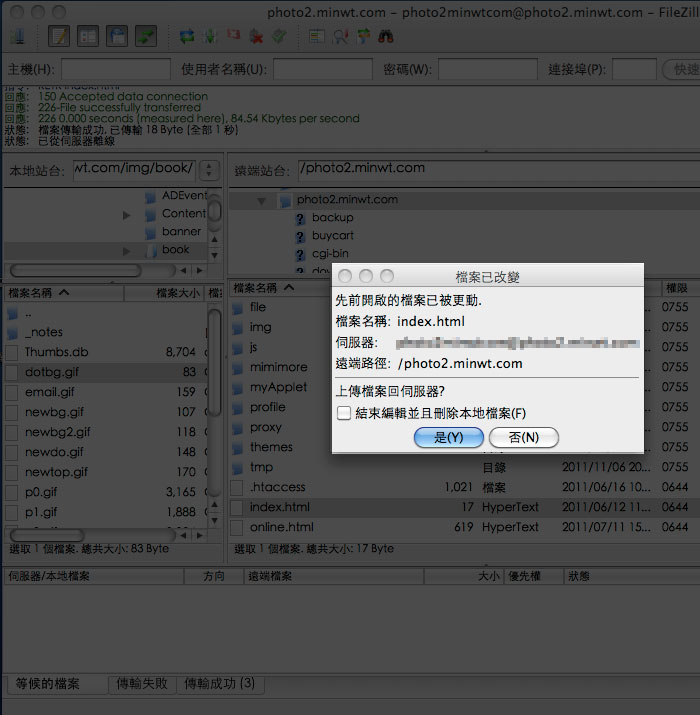
Task: Select the banner folder in local tree
Action: click(181, 232)
